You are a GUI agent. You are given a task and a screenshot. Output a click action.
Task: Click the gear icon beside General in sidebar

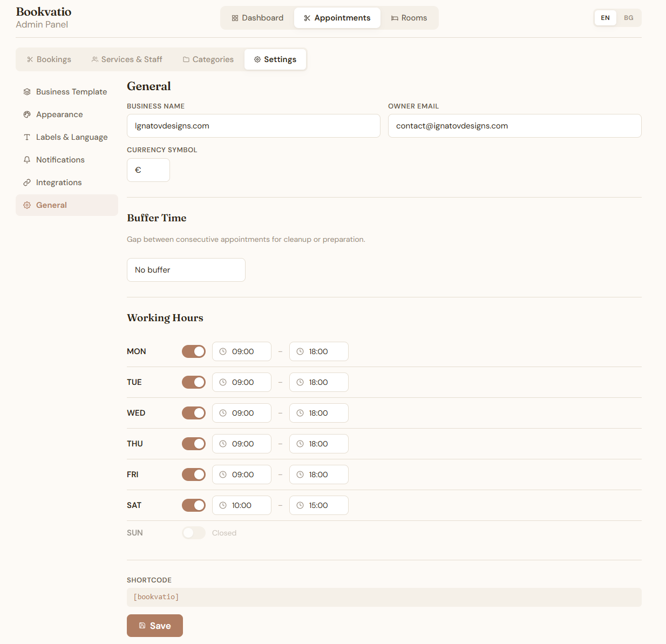(x=27, y=205)
